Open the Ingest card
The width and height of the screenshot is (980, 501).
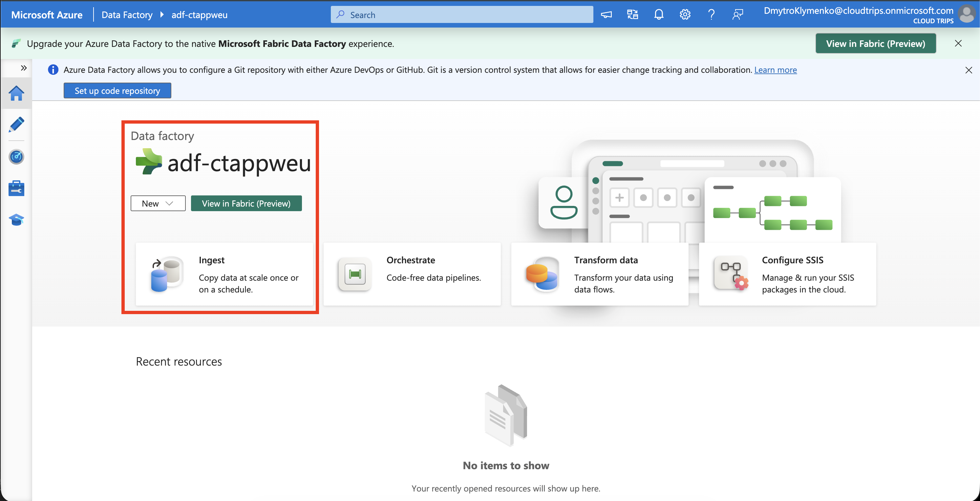tap(224, 274)
